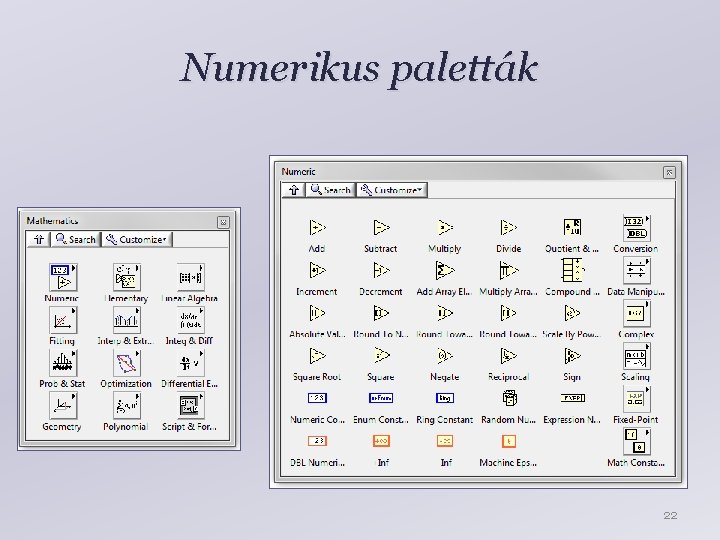Select the Reciprocal function icon
The height and width of the screenshot is (540, 720).
click(x=508, y=355)
